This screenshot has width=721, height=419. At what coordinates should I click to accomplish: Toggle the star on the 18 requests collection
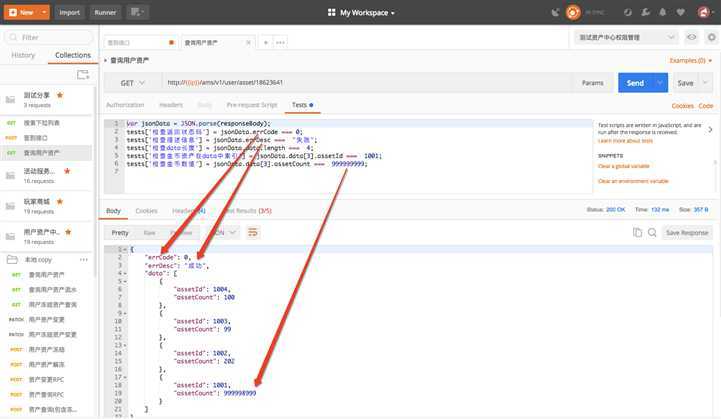click(69, 232)
